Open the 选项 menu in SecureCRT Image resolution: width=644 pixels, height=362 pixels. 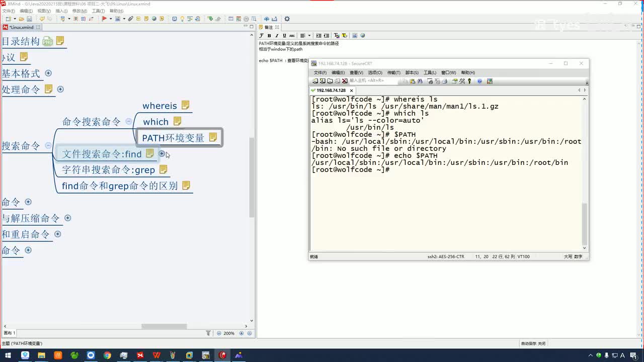pos(375,73)
